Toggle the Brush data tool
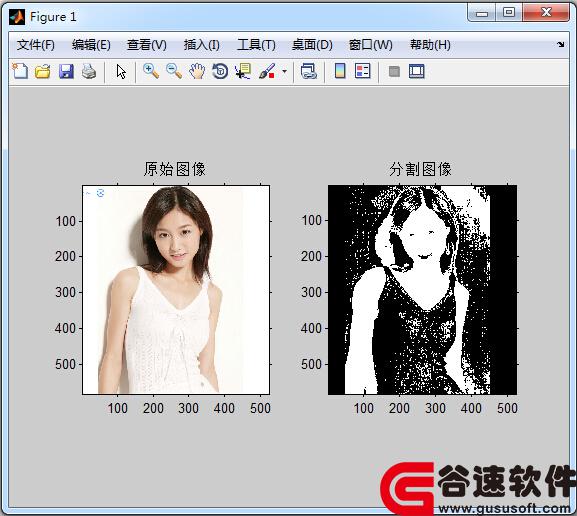 click(x=267, y=71)
